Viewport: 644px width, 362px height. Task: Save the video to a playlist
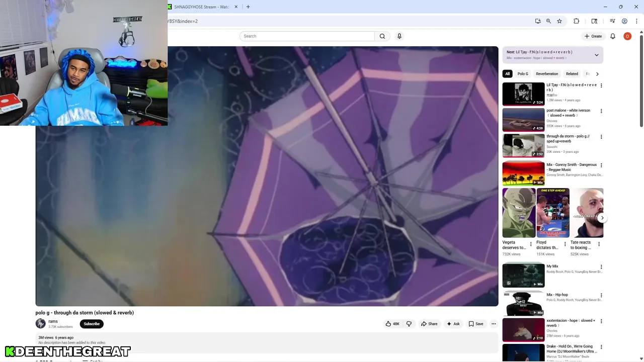(x=476, y=324)
